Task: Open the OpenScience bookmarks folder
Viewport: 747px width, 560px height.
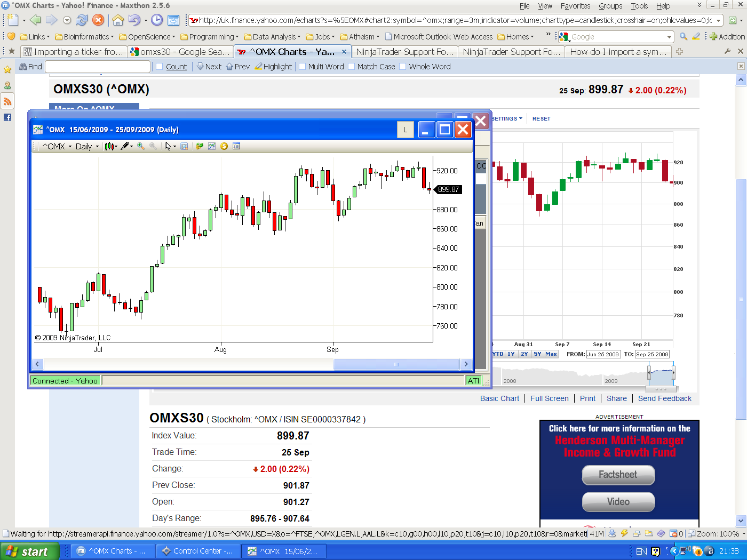Action: (x=147, y=37)
